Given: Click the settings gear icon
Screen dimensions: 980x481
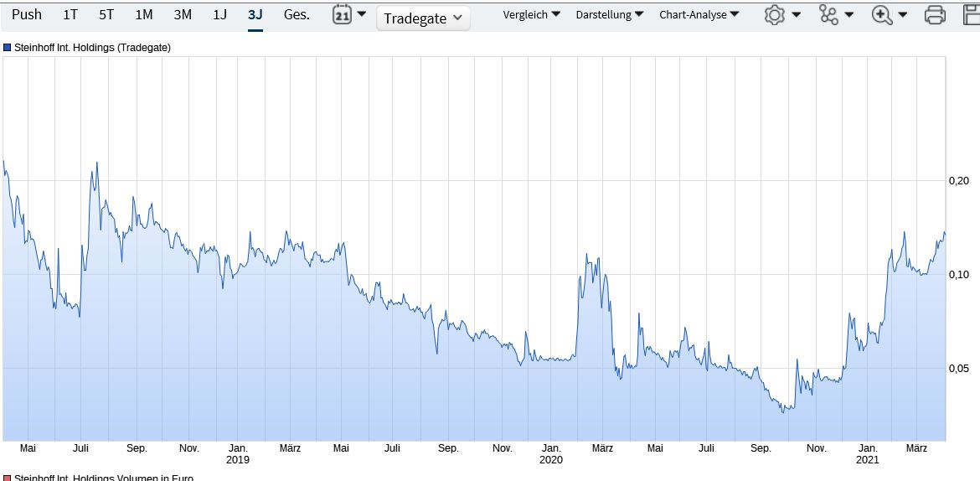Looking at the screenshot, I should click(x=775, y=15).
